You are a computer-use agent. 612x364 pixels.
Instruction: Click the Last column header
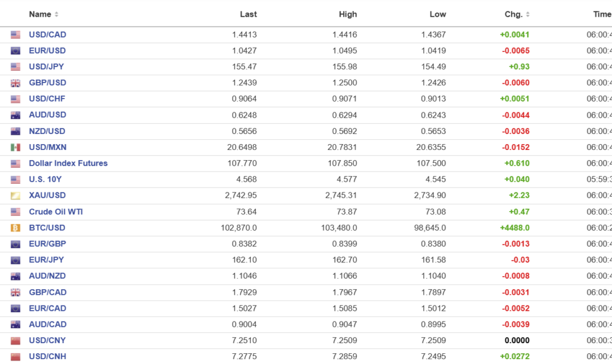point(248,14)
